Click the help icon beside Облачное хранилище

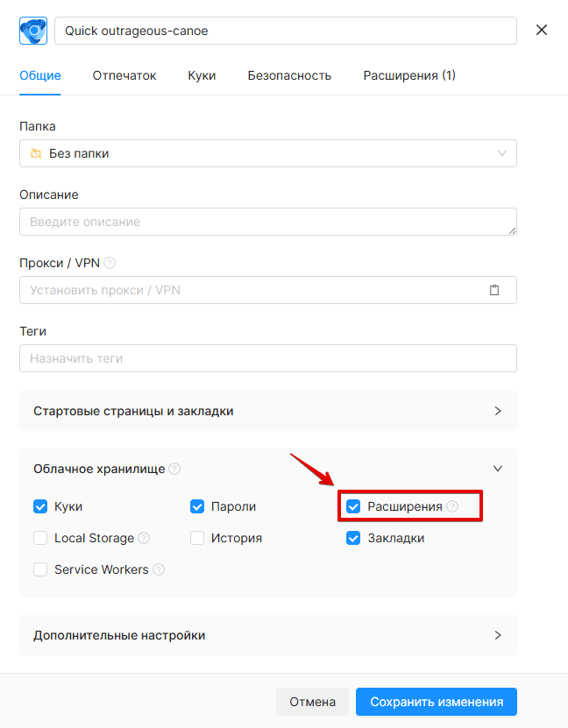pos(174,469)
